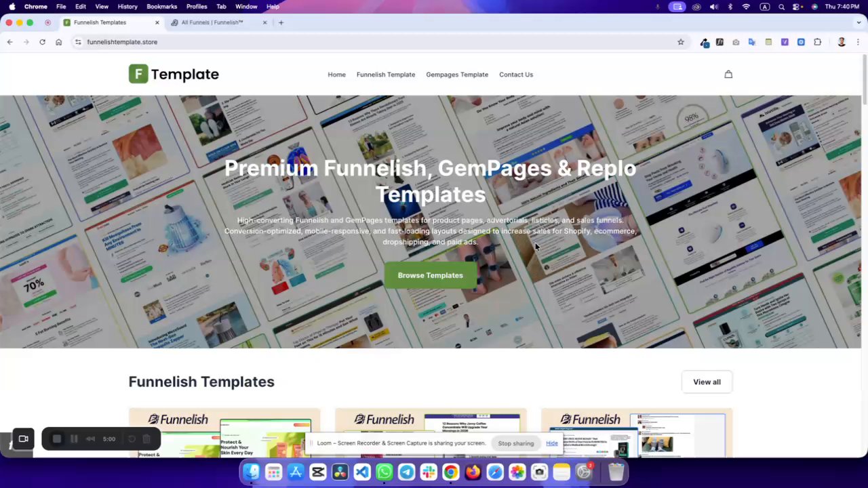
Task: Open Telegram from the dock
Action: point(406,472)
